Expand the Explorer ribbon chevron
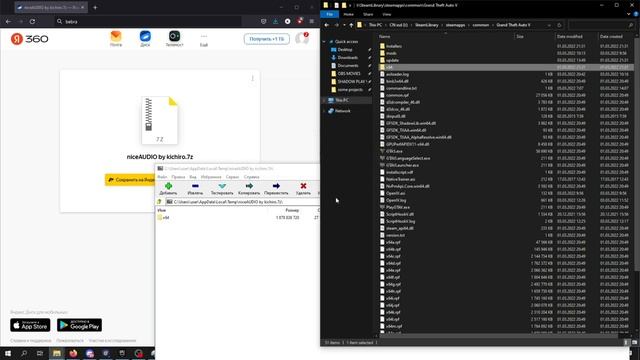640x360 pixels. [x=629, y=14]
